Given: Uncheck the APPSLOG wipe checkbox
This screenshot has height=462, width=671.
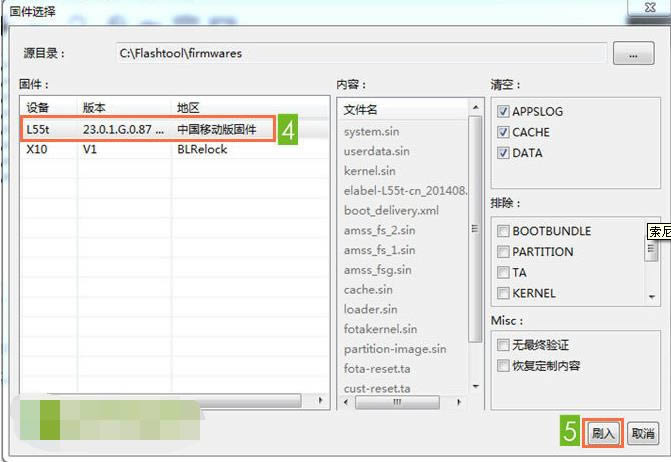Looking at the screenshot, I should [x=503, y=111].
